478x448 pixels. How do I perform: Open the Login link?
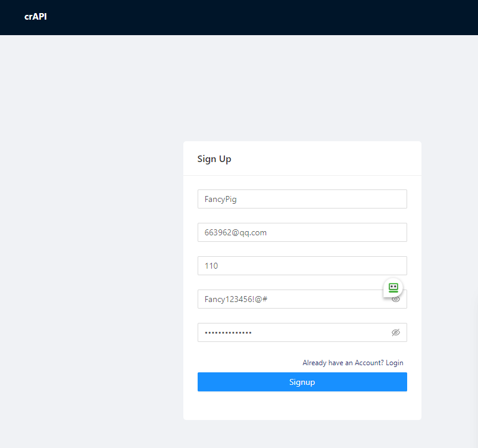[394, 363]
